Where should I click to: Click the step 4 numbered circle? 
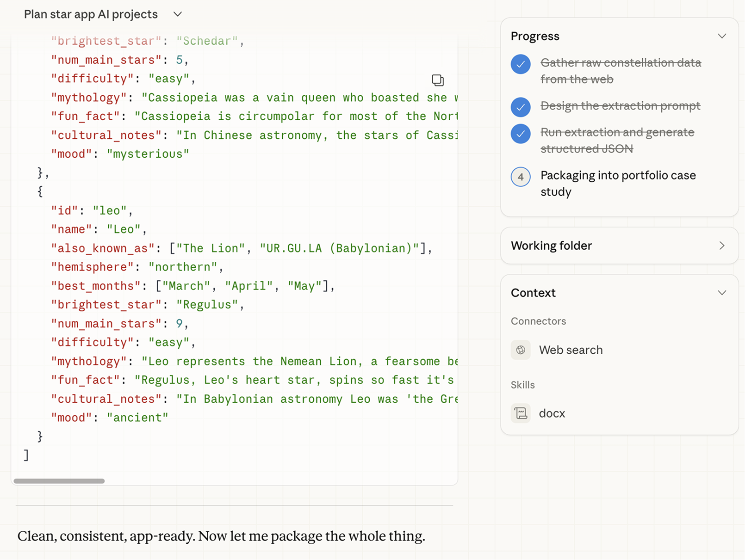coord(521,177)
